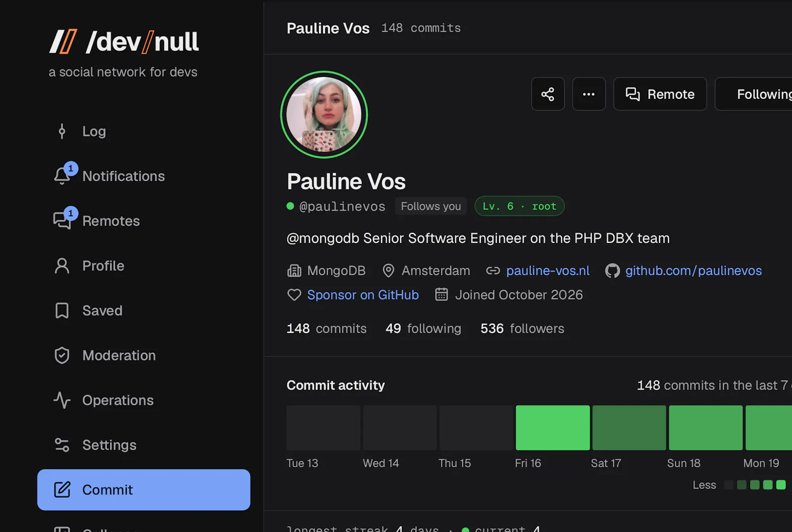Click the Operations activity icon
Viewport: 792px width, 532px height.
pos(62,400)
